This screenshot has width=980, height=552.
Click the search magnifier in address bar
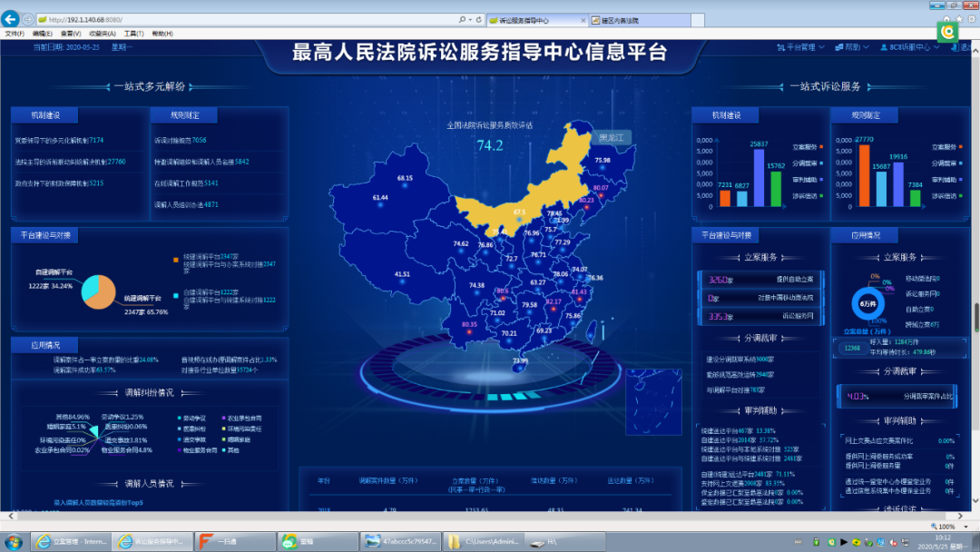point(462,20)
